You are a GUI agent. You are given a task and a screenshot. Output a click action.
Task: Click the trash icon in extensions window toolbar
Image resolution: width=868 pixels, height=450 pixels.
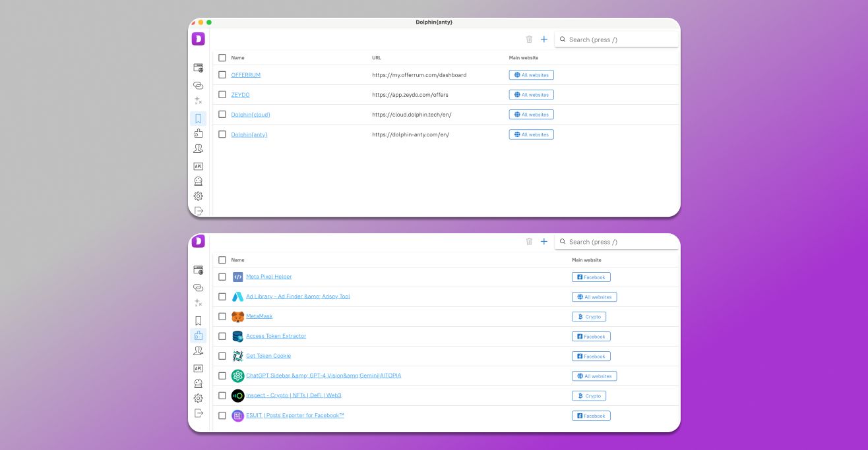[x=529, y=242]
